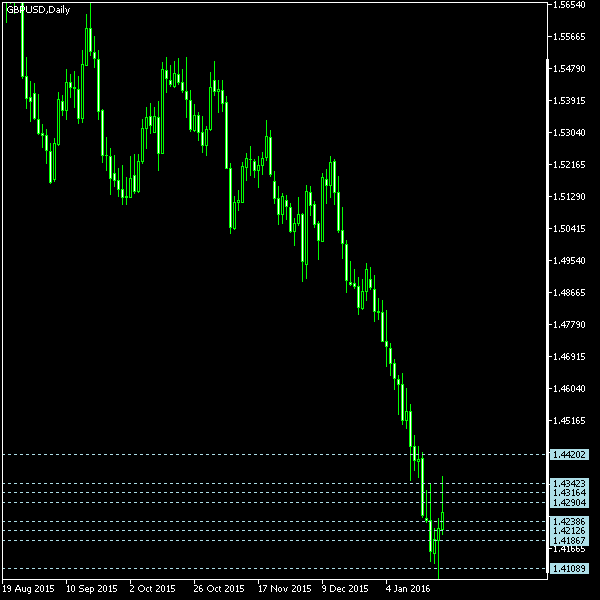
Task: Click the 1.46040 price axis value
Action: (569, 388)
